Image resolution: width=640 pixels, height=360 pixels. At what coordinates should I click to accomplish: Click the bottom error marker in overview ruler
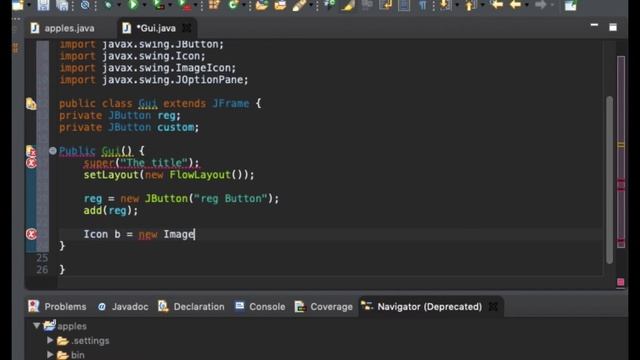[621, 242]
